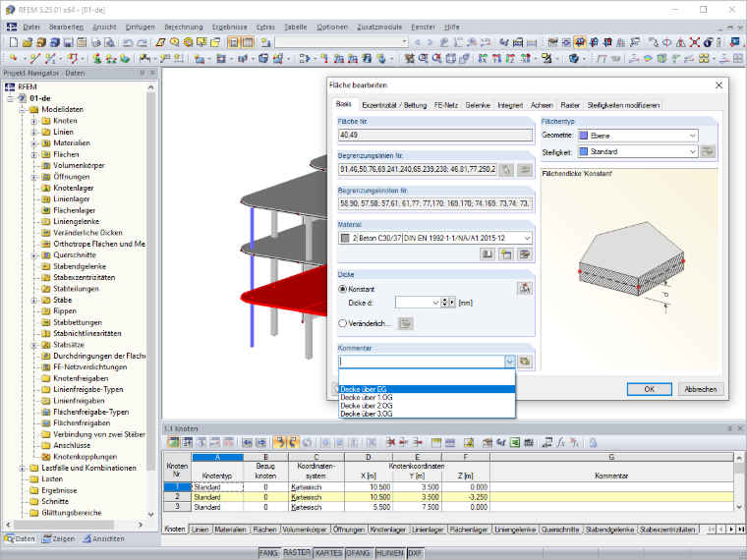Open the Ergebnisse menu
Image resolution: width=747 pixels, height=560 pixels.
pos(230,28)
